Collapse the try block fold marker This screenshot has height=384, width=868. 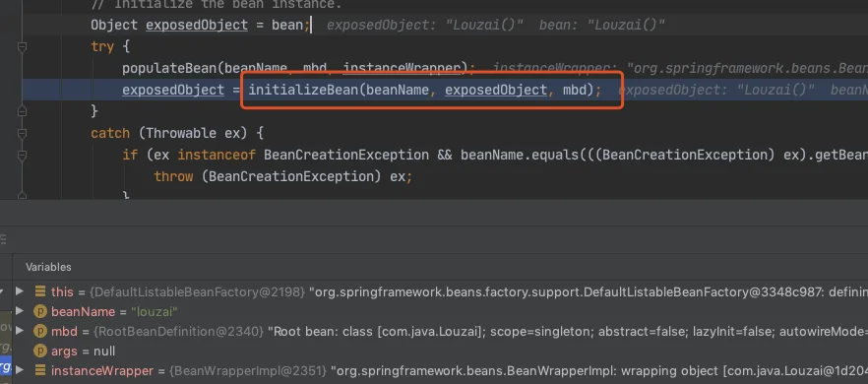pos(22,47)
